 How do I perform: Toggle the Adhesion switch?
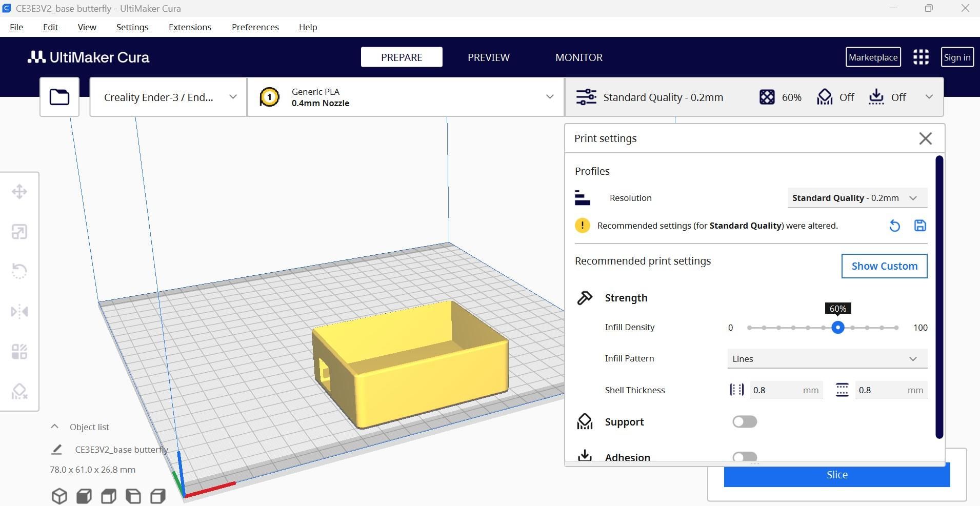click(x=745, y=456)
